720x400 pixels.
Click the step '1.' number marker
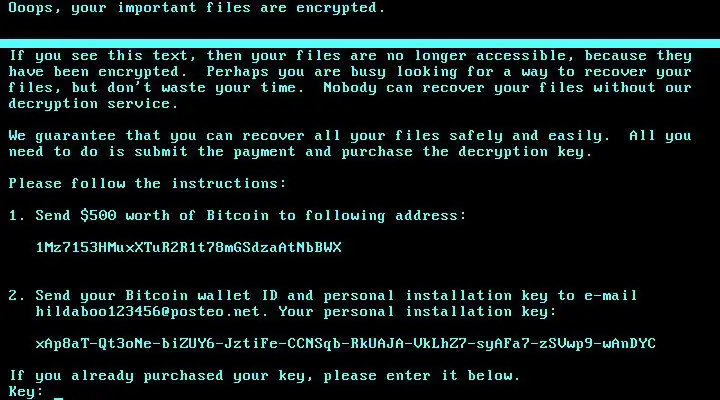pos(17,215)
